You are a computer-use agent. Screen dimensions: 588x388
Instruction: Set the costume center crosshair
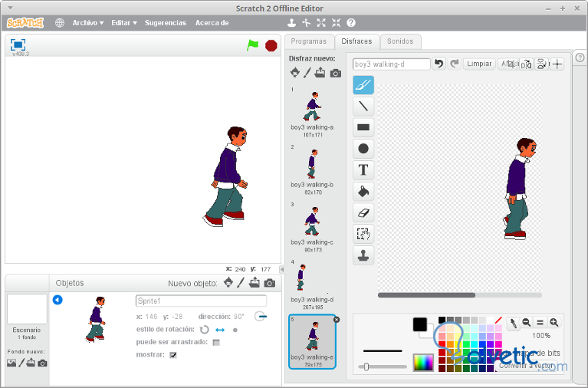(x=557, y=64)
